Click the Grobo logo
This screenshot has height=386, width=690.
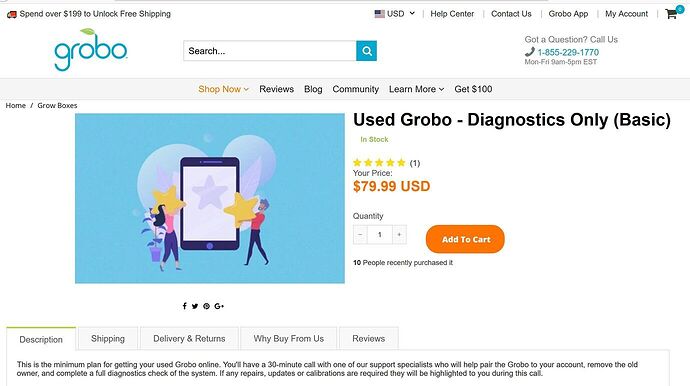91,50
